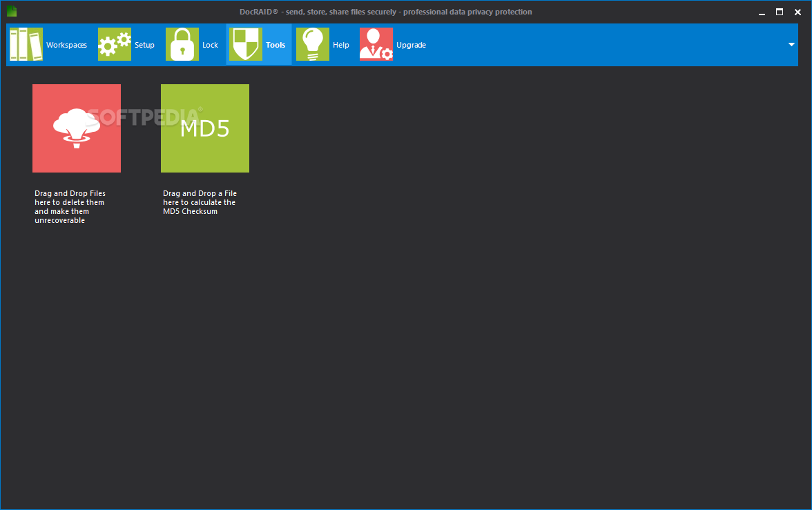Click the Setup gears icon

pyautogui.click(x=115, y=45)
